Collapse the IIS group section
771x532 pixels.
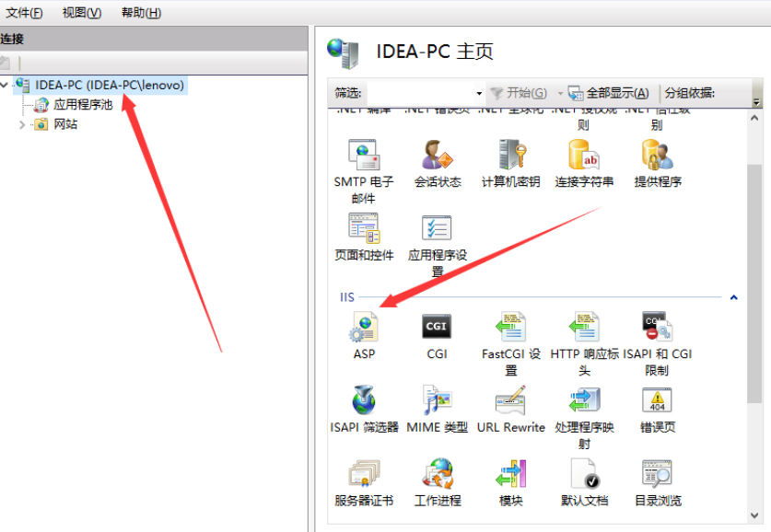733,297
